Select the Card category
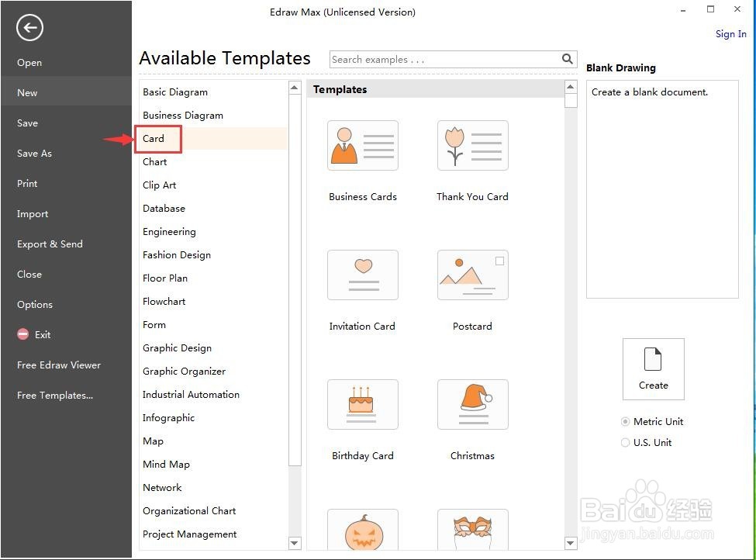 pos(154,138)
